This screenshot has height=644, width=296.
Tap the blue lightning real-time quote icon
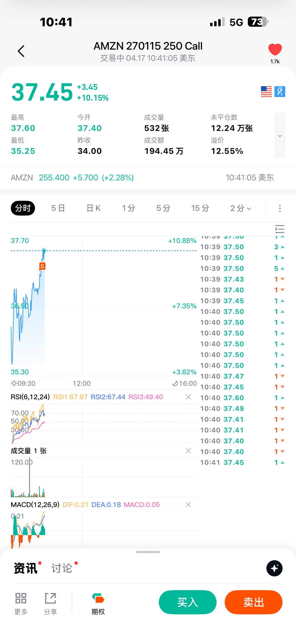279,92
